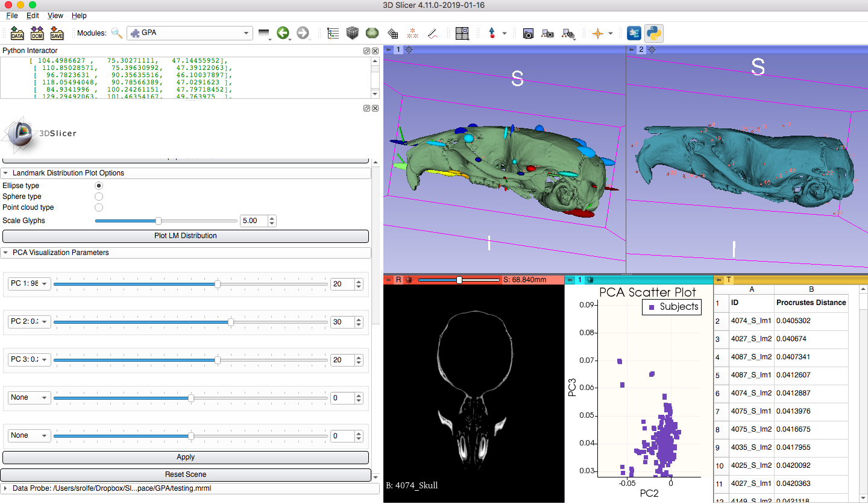Click the Procrustes Distance table header cell

point(811,302)
